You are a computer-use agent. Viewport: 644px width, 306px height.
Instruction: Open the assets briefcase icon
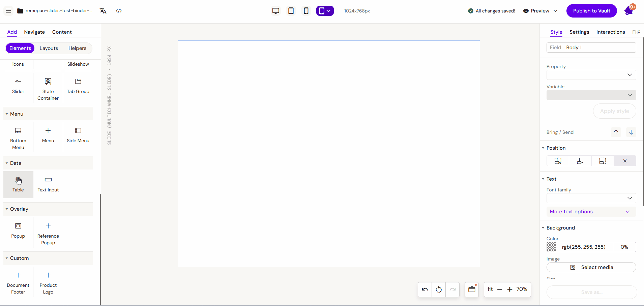pyautogui.click(x=472, y=289)
